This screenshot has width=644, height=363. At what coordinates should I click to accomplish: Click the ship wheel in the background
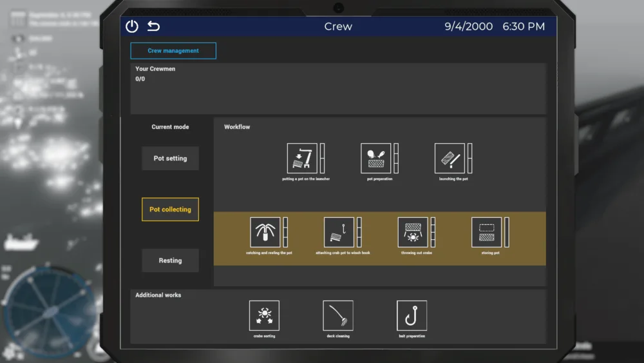tap(50, 311)
